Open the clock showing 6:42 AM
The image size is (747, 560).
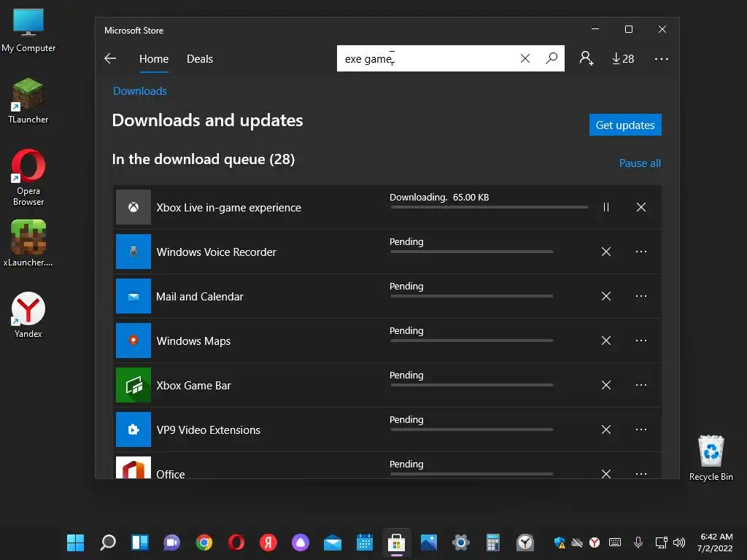tap(716, 542)
